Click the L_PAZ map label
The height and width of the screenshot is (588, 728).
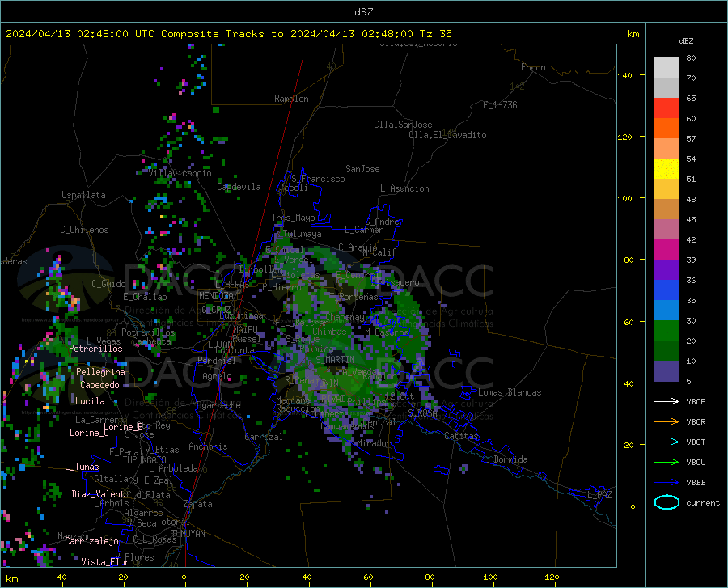(600, 495)
